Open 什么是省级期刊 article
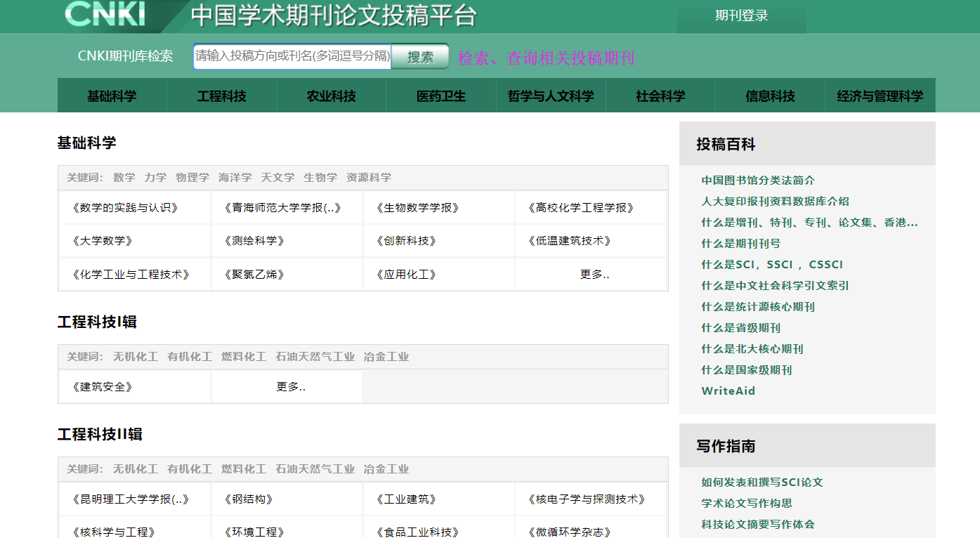Image resolution: width=980 pixels, height=538 pixels. (740, 328)
